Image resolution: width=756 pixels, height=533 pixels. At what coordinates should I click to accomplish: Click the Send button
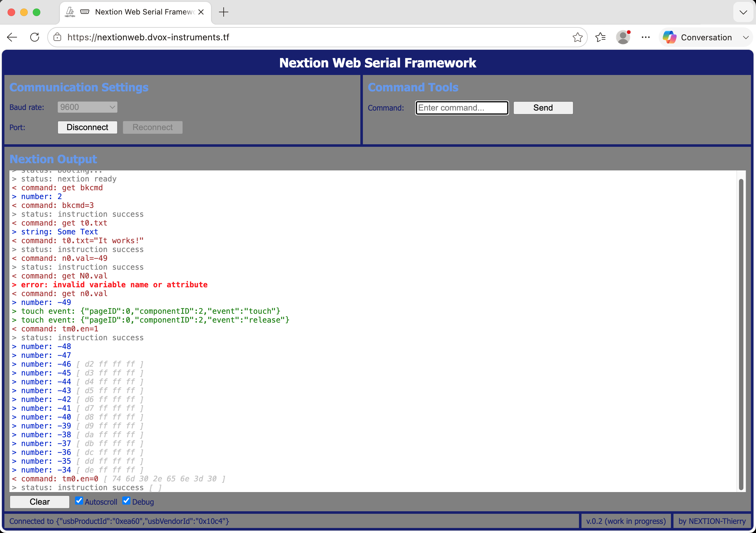[543, 108]
